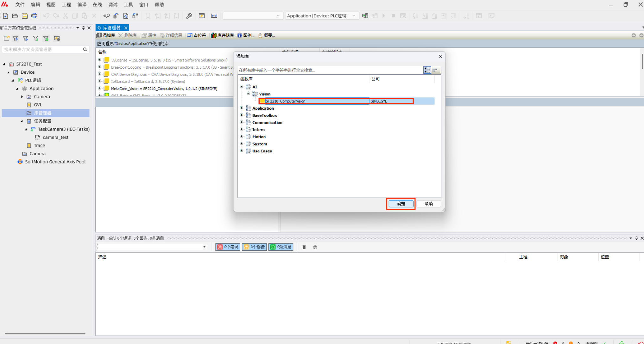The width and height of the screenshot is (644, 344).
Task: Open the Application device dropdown
Action: (x=354, y=16)
